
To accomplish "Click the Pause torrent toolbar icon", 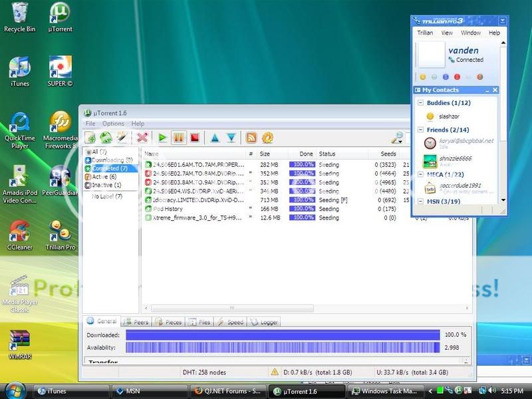I will pos(178,138).
